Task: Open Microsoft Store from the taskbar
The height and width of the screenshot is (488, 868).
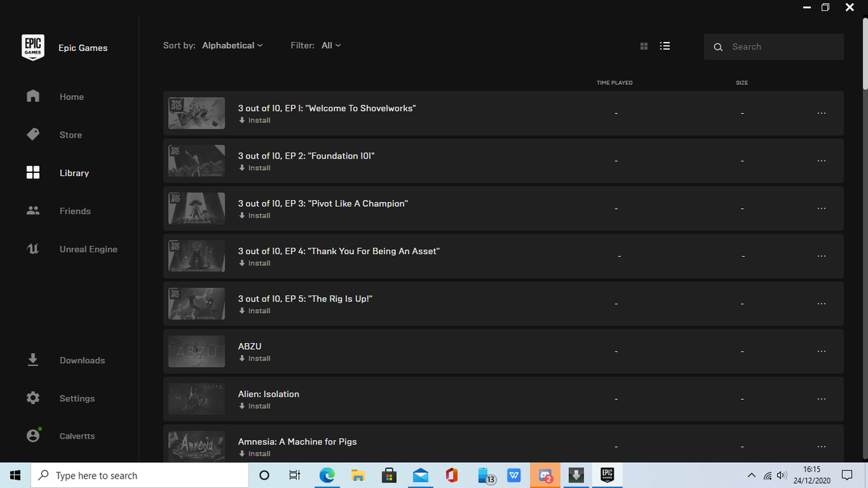Action: pos(389,475)
